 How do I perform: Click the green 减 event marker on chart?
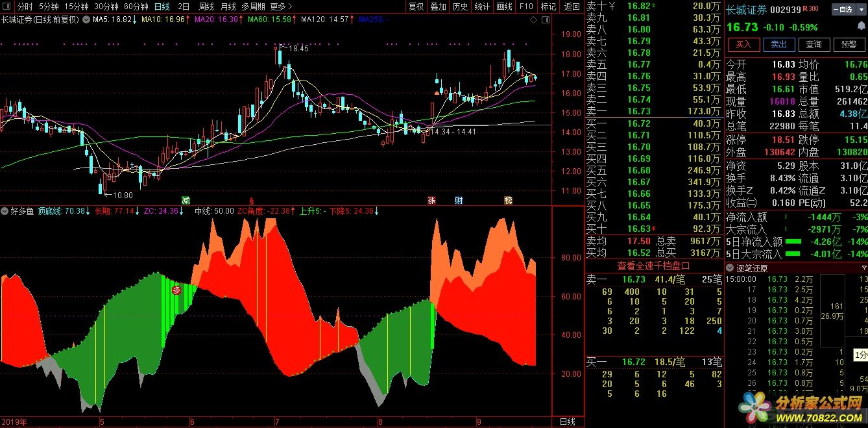(x=186, y=200)
